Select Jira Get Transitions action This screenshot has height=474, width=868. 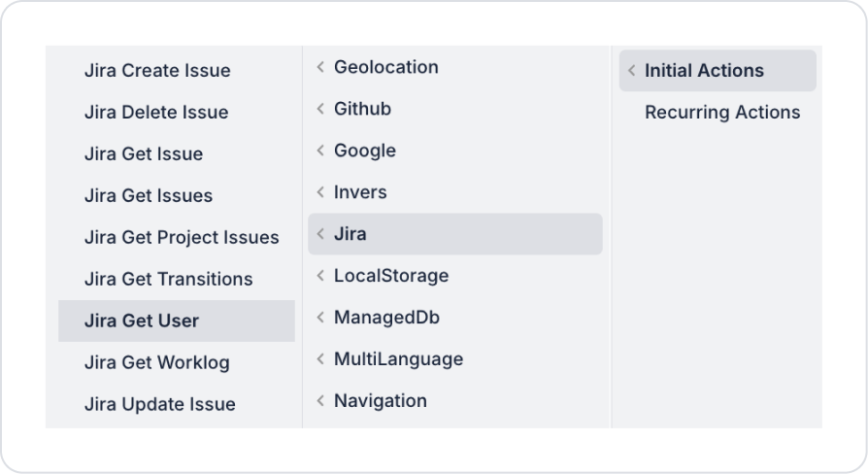coord(169,280)
